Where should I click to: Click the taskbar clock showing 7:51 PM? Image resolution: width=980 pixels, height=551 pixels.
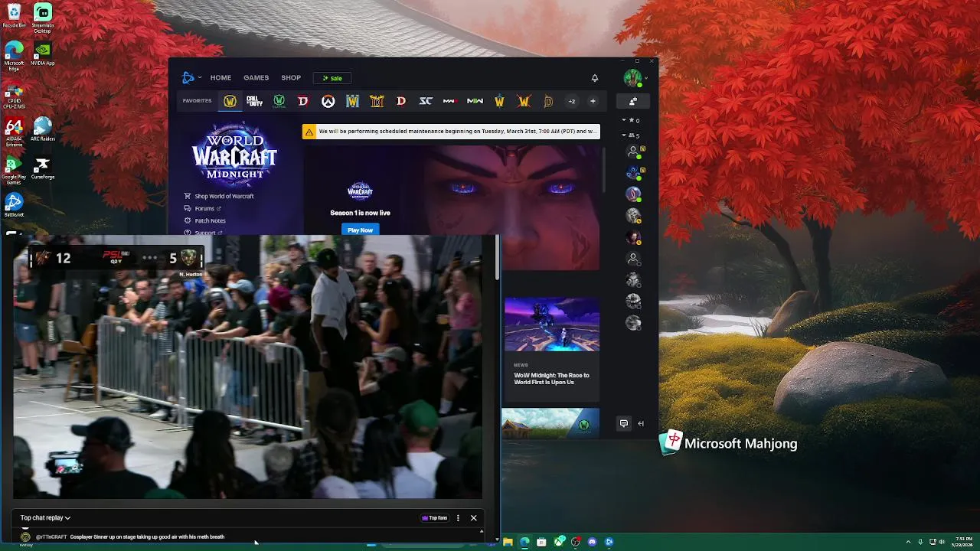963,542
